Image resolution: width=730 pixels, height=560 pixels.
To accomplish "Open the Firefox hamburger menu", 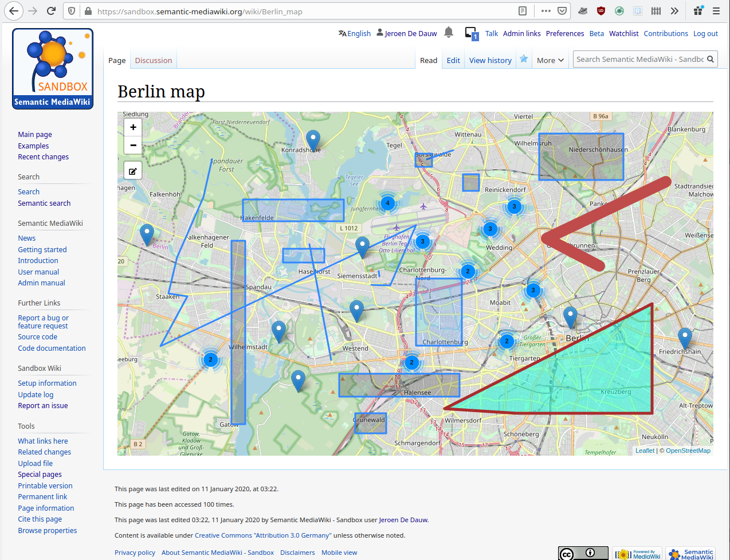I will 716,10.
